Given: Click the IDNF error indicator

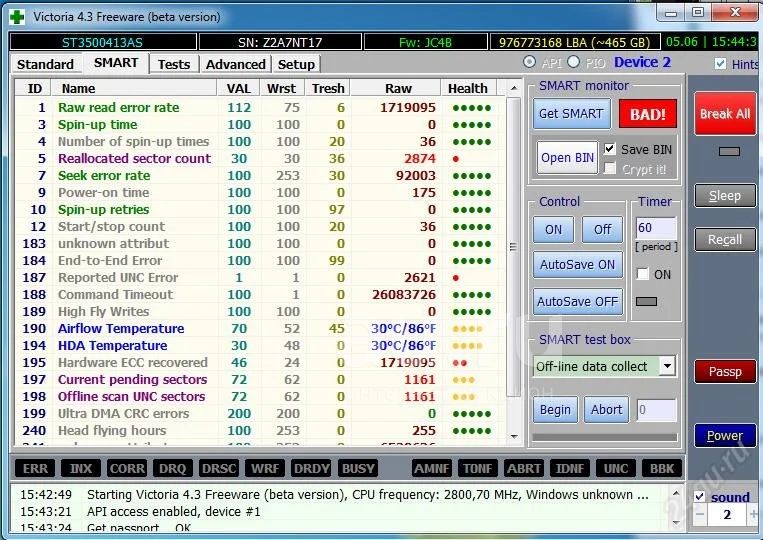Looking at the screenshot, I should tap(570, 468).
